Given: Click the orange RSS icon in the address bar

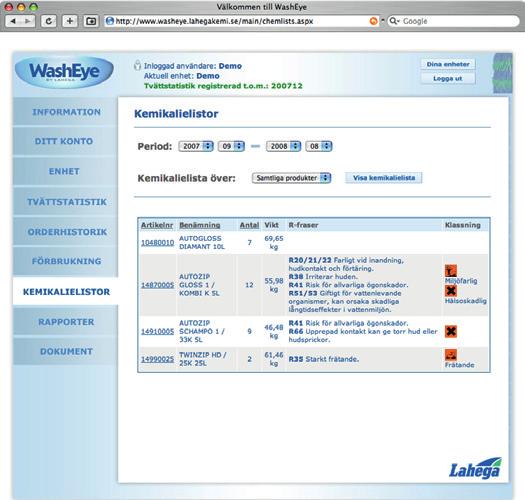Looking at the screenshot, I should (373, 21).
